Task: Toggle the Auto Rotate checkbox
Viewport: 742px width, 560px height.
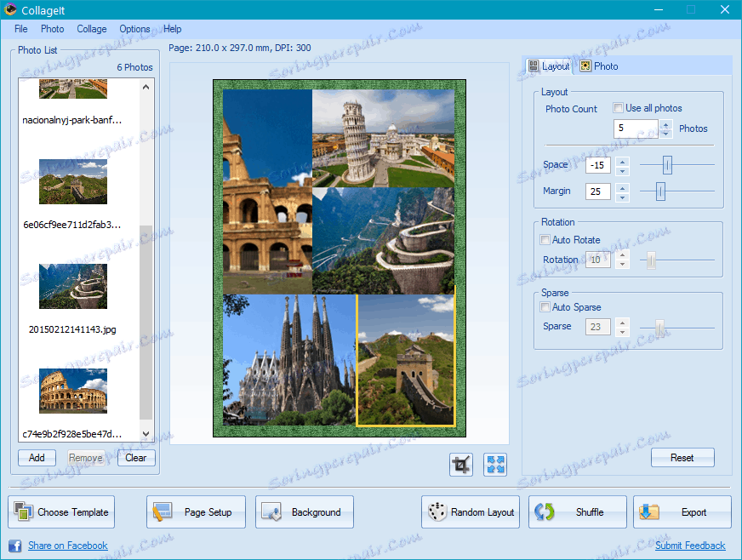Action: pos(545,240)
